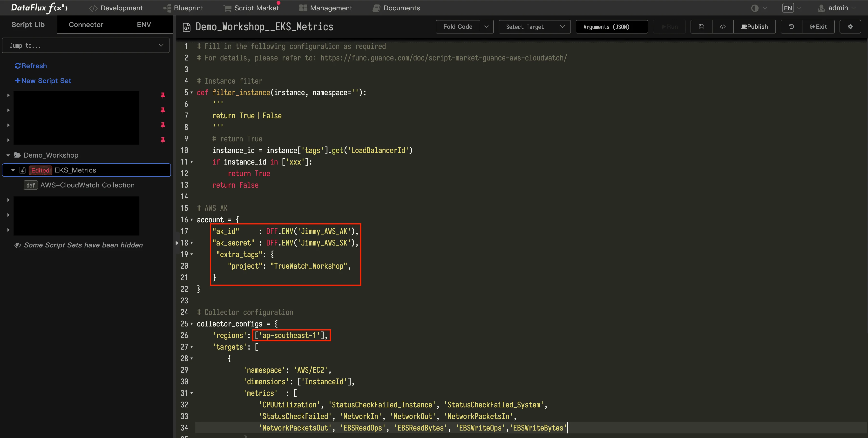The width and height of the screenshot is (868, 438).
Task: Open the Jump to... dropdown
Action: click(x=86, y=46)
